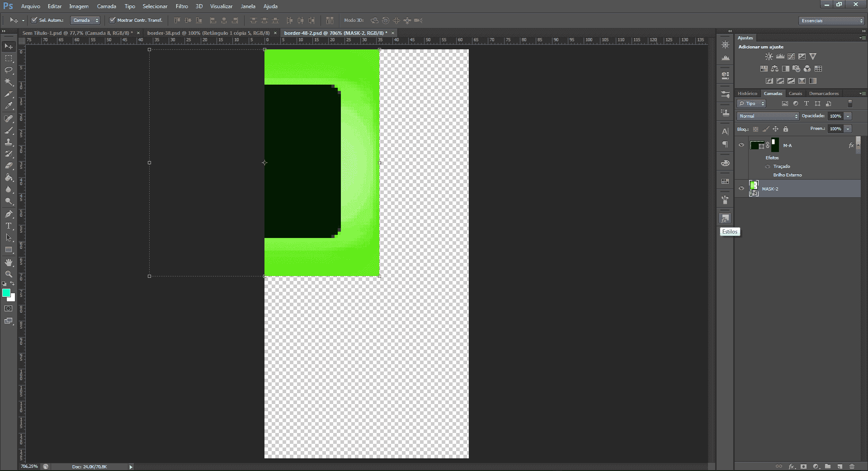Open the Filtro menu
This screenshot has height=471, width=868.
click(x=182, y=6)
